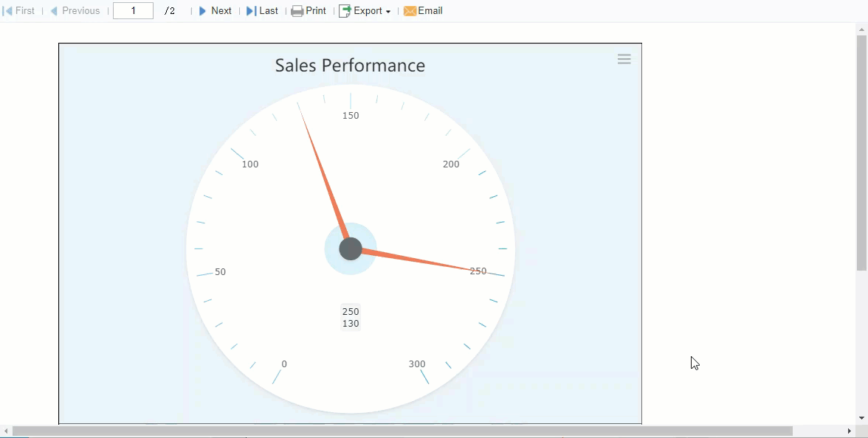Click the Print icon

(297, 11)
